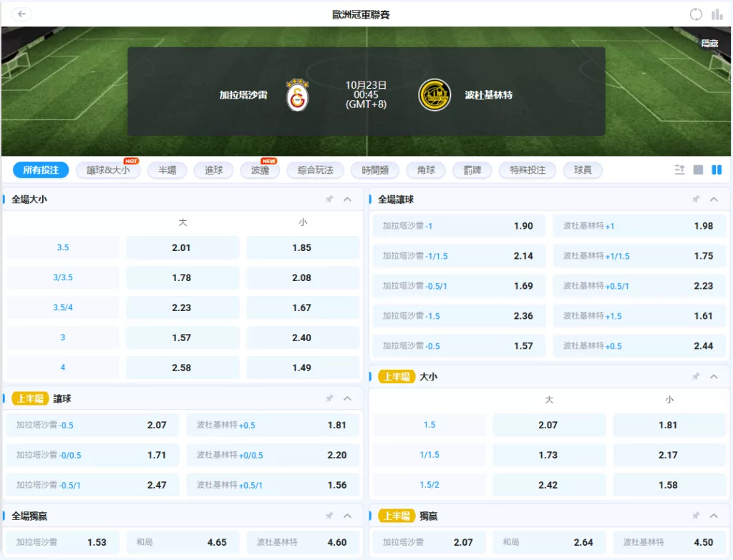Click the Galatasaray team logo
This screenshot has width=733, height=560.
298,94
